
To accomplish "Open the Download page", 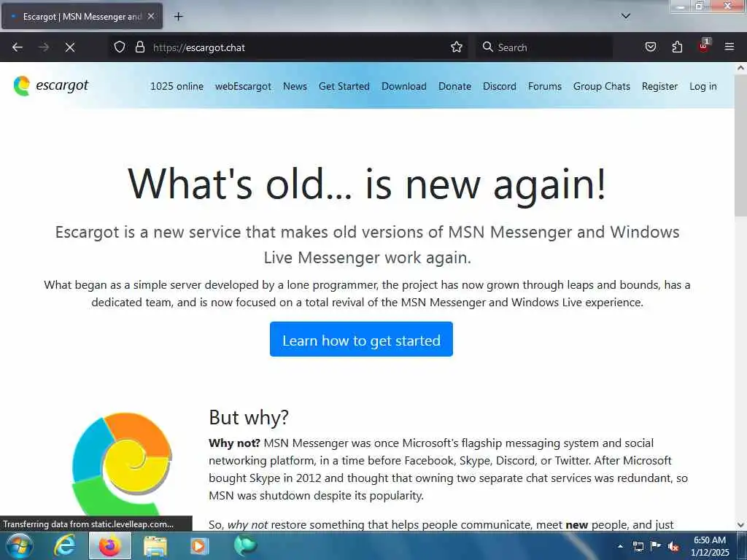I will tap(404, 86).
